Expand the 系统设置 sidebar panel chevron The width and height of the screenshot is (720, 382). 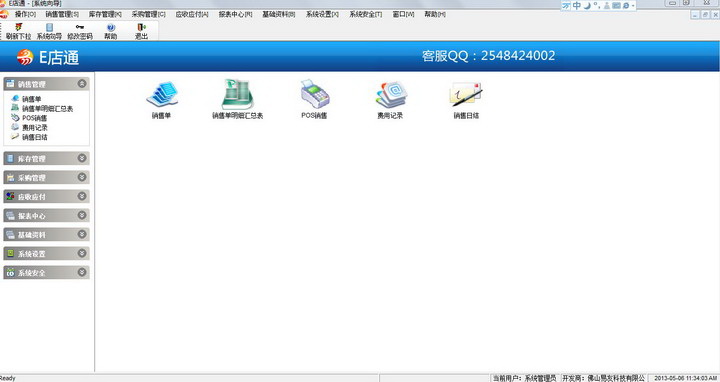coord(82,253)
